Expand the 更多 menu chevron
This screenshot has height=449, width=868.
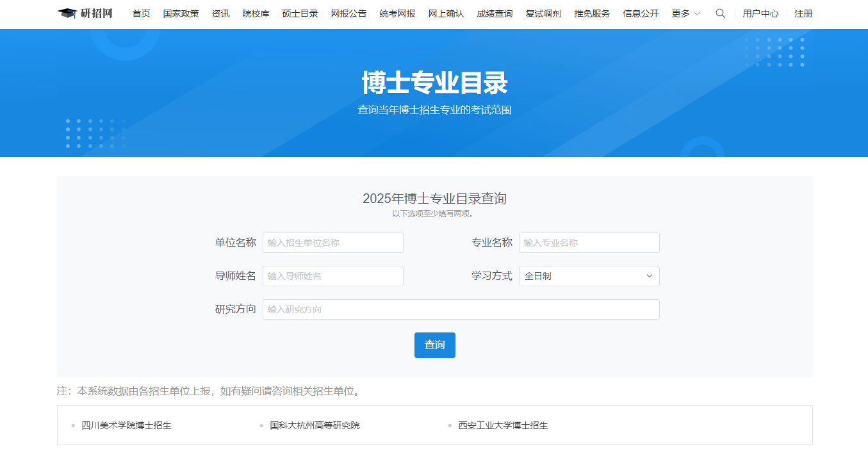pyautogui.click(x=696, y=13)
